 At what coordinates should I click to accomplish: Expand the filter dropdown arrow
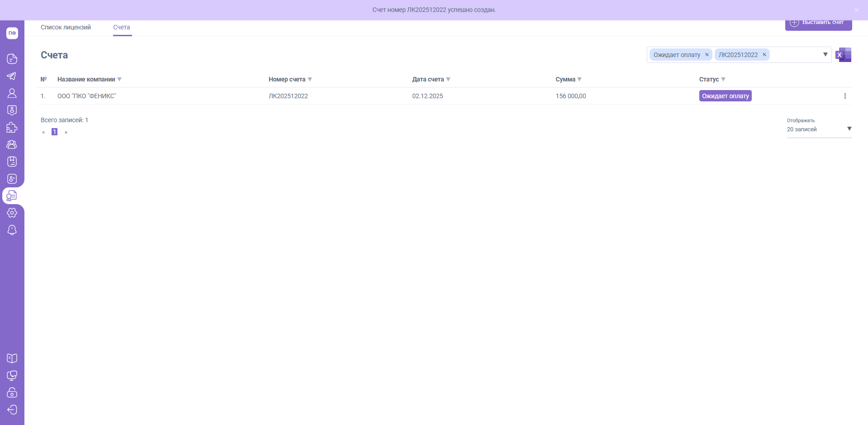coord(825,55)
